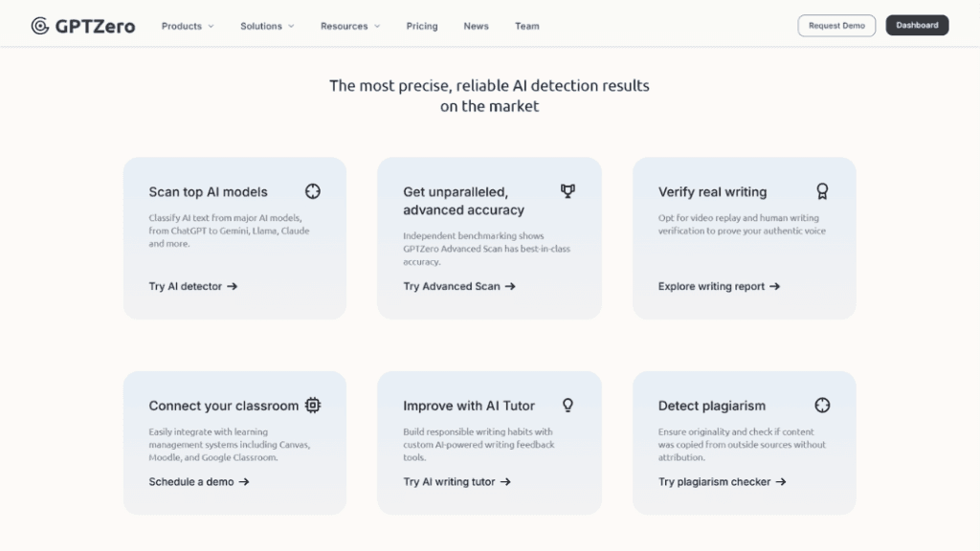Click the arrow next to Try AI writing tutor

pyautogui.click(x=505, y=482)
